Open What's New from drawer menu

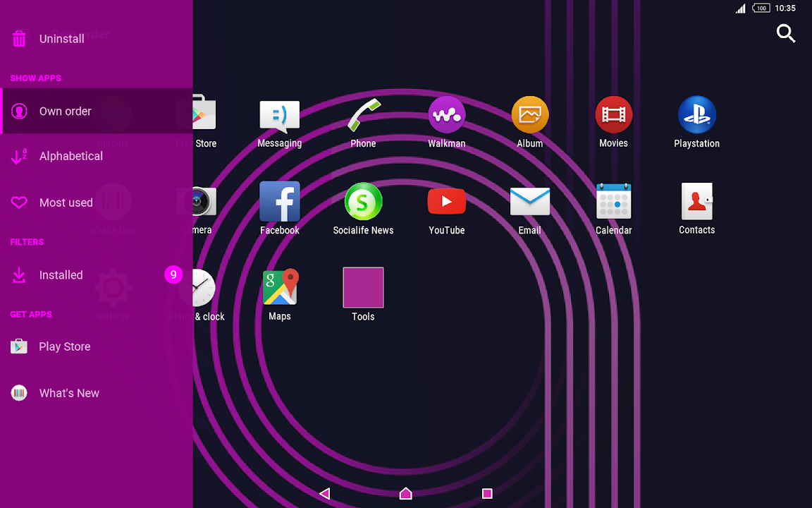(x=68, y=394)
